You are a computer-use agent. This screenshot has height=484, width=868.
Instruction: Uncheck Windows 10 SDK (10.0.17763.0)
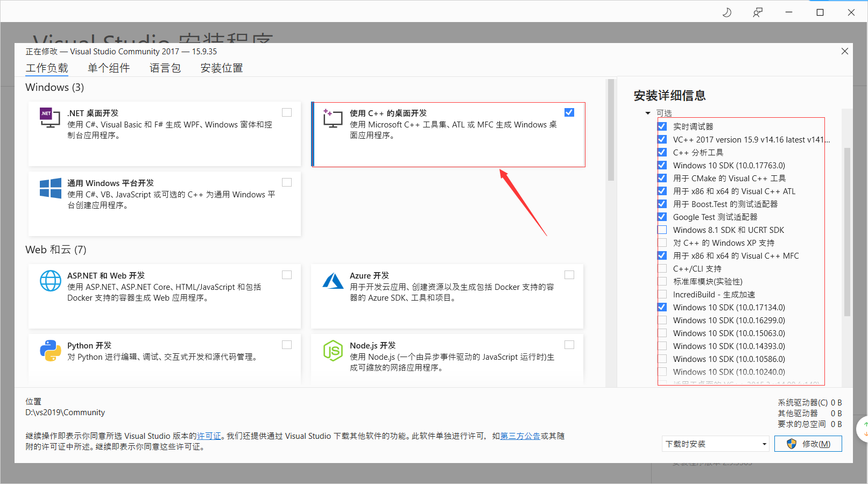662,165
